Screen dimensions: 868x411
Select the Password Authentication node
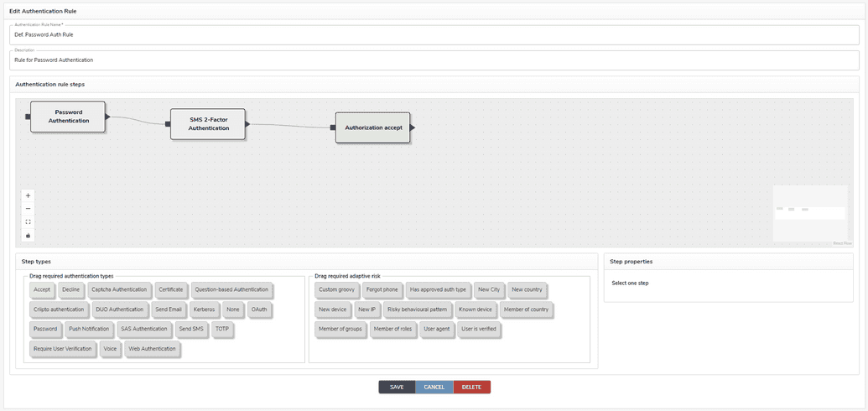(68, 117)
